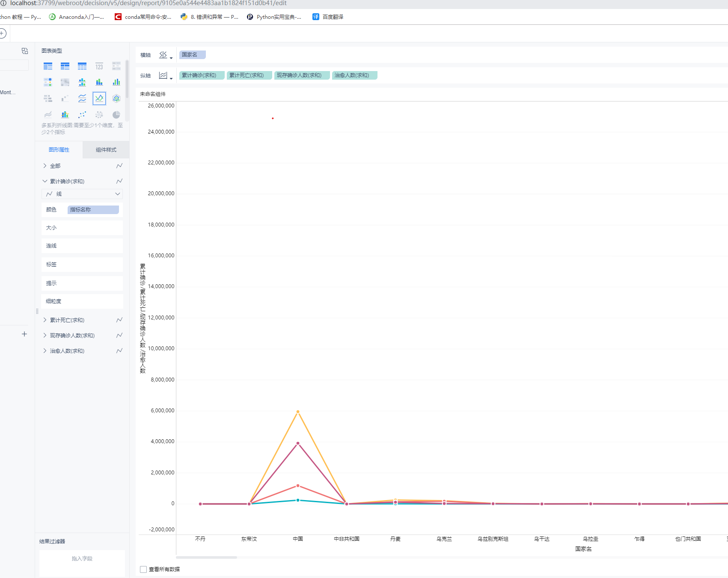Viewport: 728px width, 578px height.
Task: Click the multi-series line chart icon
Action: click(99, 98)
